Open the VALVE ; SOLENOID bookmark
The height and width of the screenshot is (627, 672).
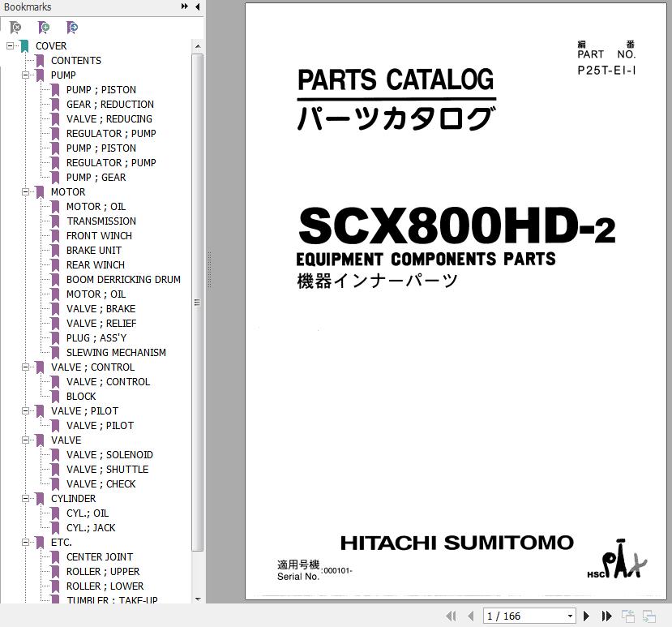coord(109,454)
